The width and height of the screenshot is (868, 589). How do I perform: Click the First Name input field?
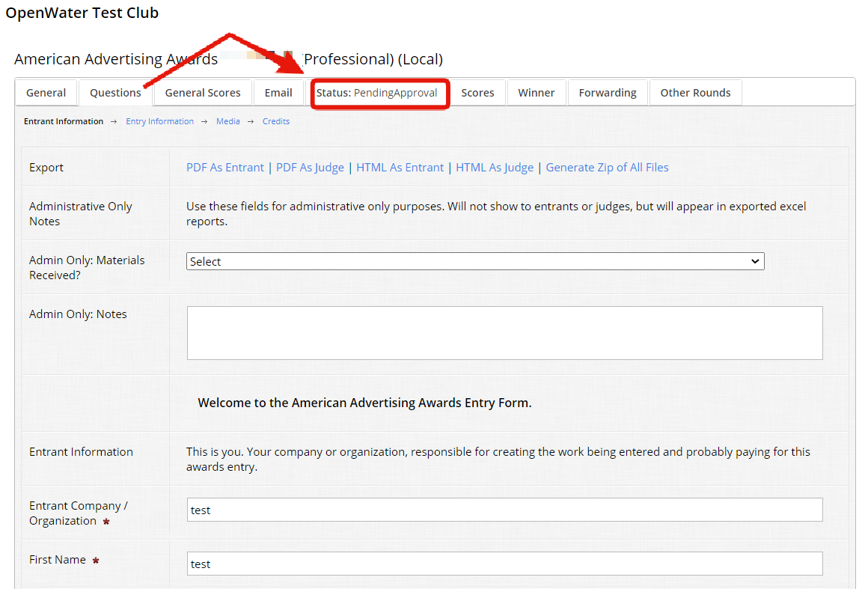(505, 564)
